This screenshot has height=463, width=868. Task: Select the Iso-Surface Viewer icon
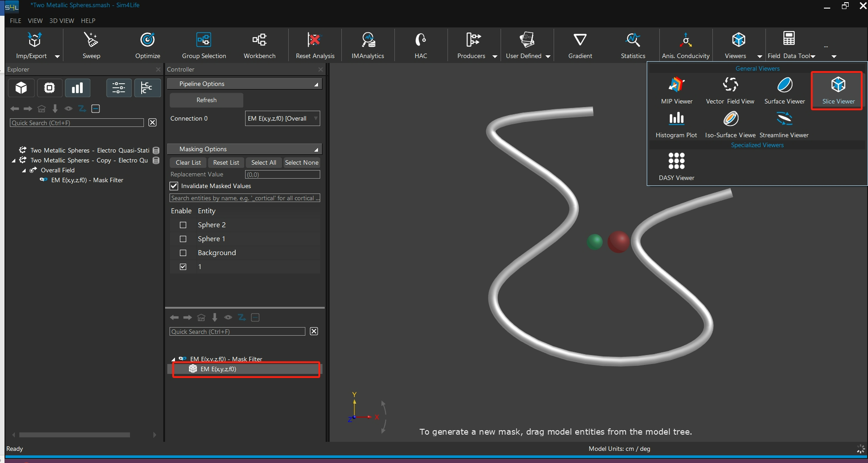[730, 124]
